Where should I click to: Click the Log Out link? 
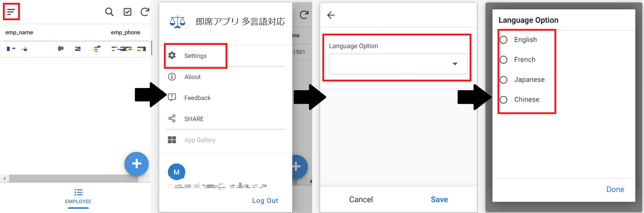click(265, 201)
